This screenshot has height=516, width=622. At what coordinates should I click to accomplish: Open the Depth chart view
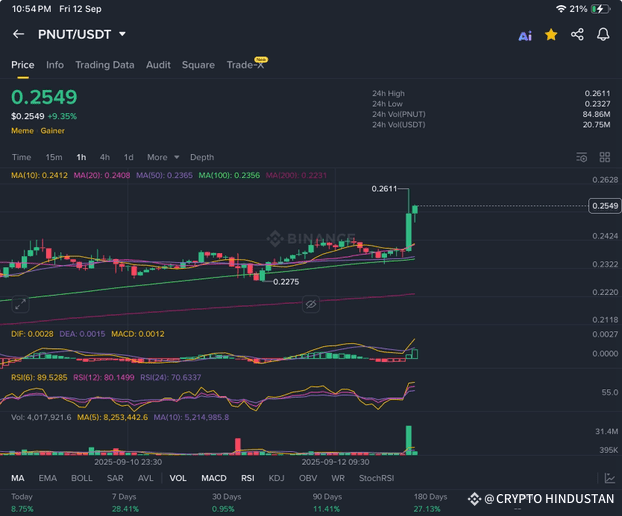(x=202, y=157)
